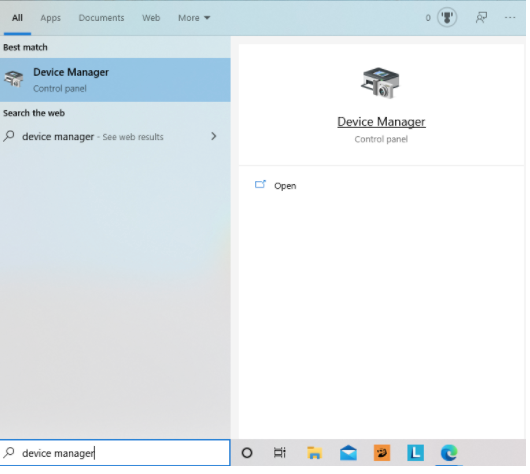Open the three-dot options menu
Image resolution: width=530 pixels, height=474 pixels.
[x=509, y=17]
